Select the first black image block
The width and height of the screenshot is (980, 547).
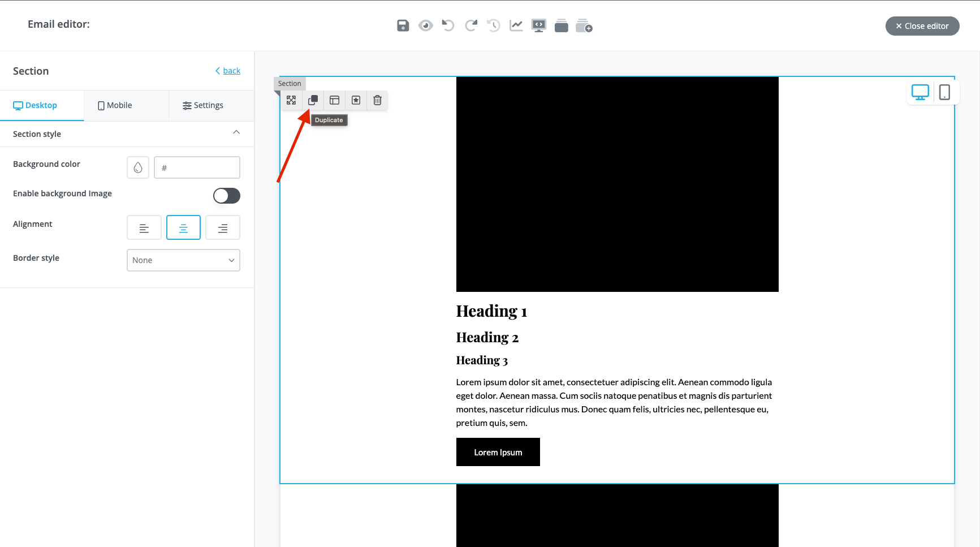tap(618, 184)
